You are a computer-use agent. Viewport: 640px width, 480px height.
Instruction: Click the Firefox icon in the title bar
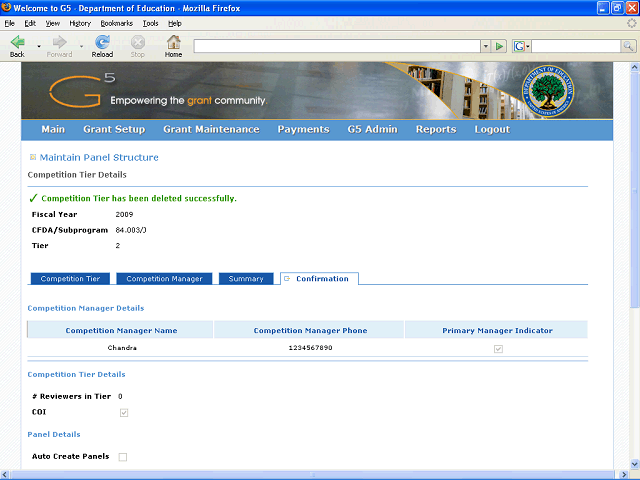(6, 7)
